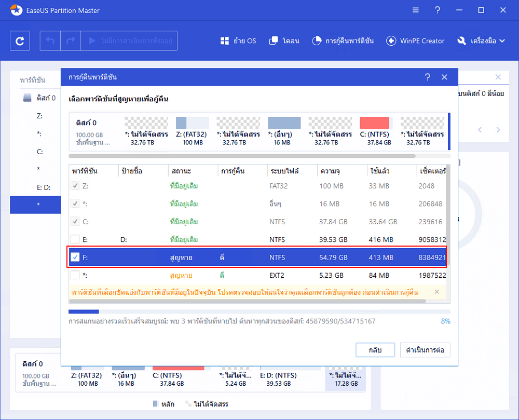Screen dimensions: 519x420
Task: Open partition recovery (การกู้คืนพาร์ติชัน) in toolbar
Action: [x=343, y=40]
